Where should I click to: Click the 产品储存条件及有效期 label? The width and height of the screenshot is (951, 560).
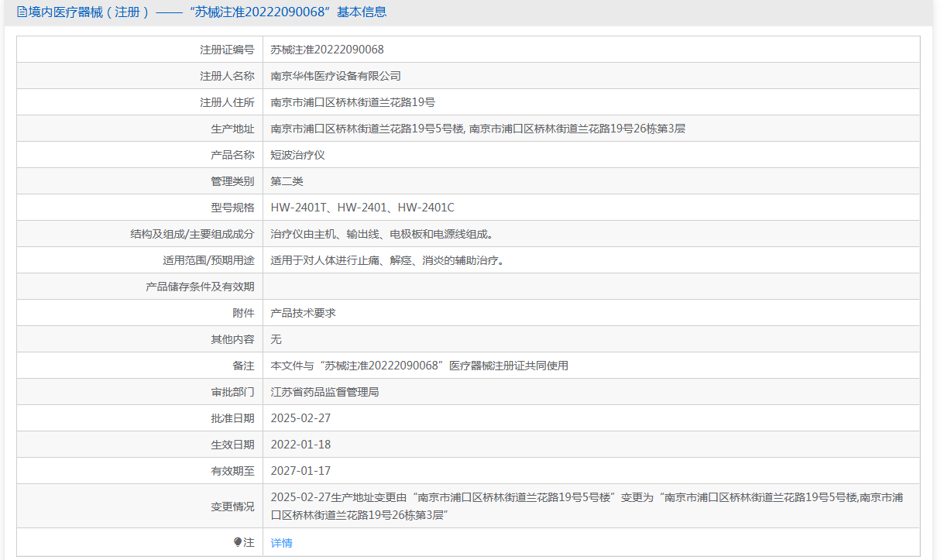[x=201, y=287]
